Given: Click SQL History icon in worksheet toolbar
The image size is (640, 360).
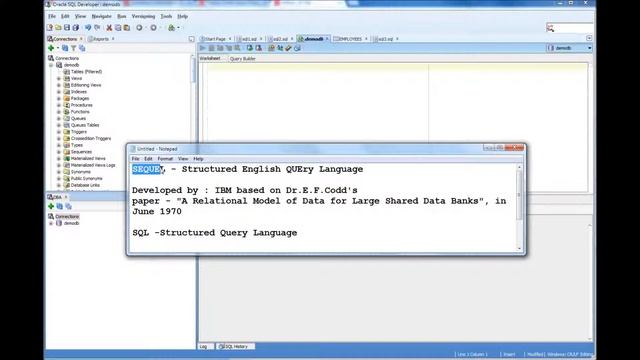Looking at the screenshot, I should pos(297,48).
